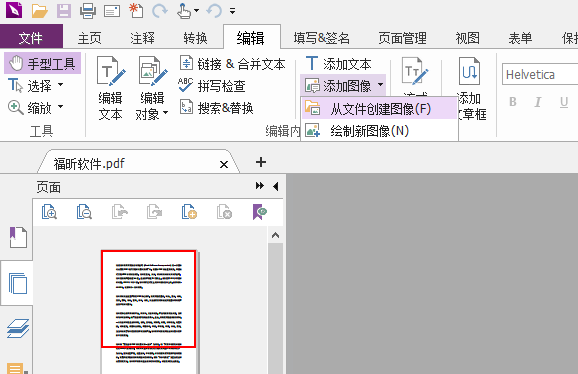Click the Redo arrow icon
This screenshot has width=578, height=374.
(x=160, y=11)
